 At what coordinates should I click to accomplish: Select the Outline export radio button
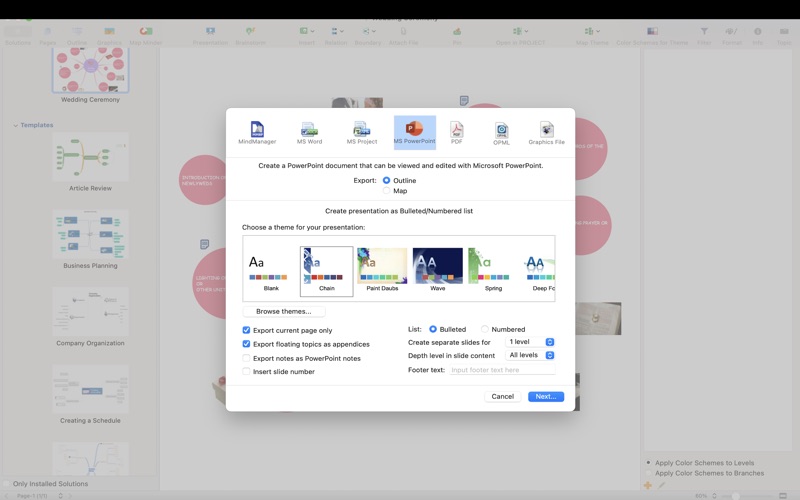pos(386,180)
